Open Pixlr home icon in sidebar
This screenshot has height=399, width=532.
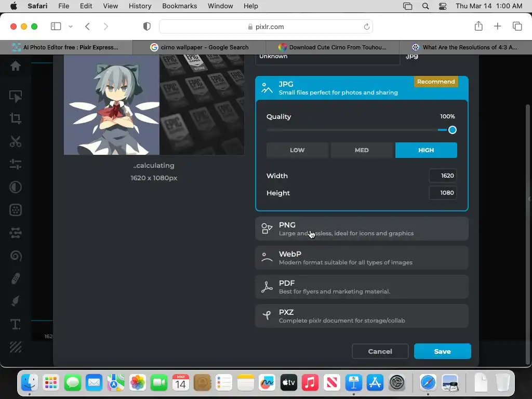(x=15, y=66)
